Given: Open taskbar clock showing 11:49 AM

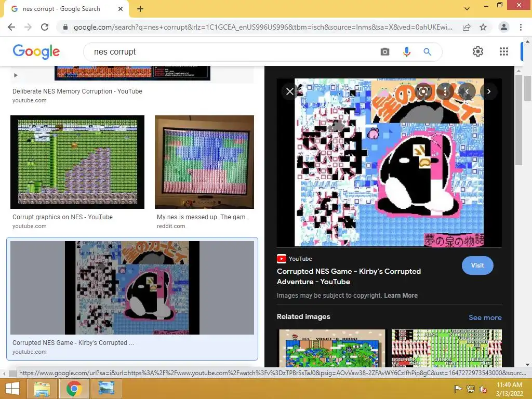Looking at the screenshot, I should (x=509, y=389).
